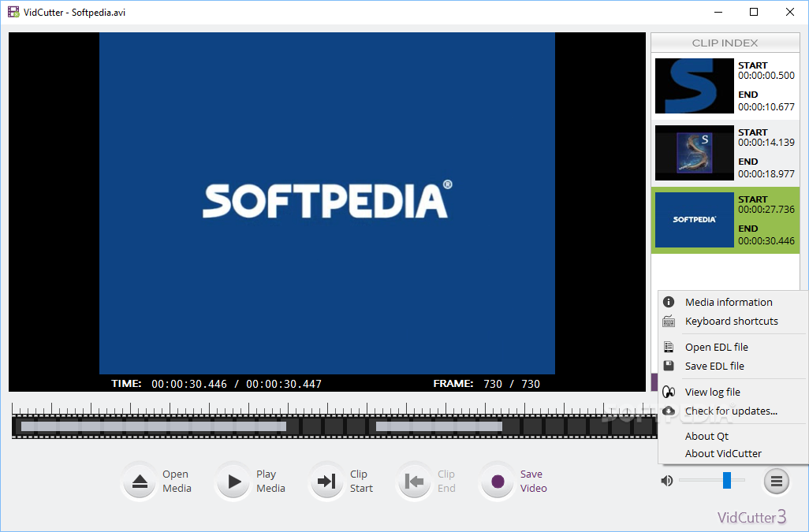Viewport: 809px width, 532px height.
Task: Choose Check for updates... entry
Action: [732, 411]
